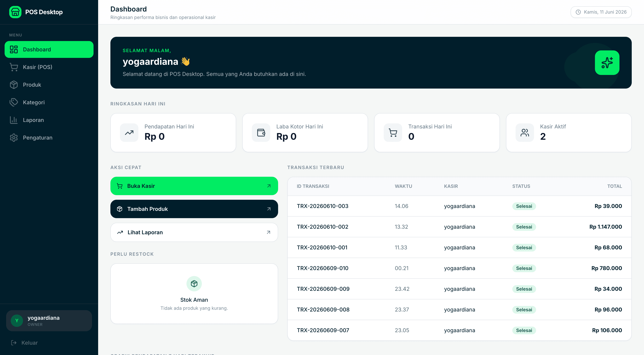Screen dimensions: 644x355
Task: Click the time 14.06 in transaction table
Action: 401,206
